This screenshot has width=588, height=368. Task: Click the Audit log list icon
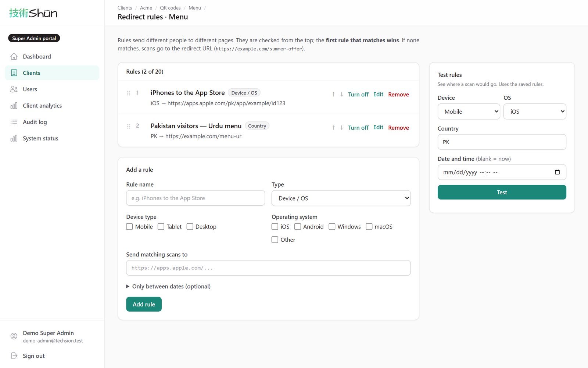point(14,122)
